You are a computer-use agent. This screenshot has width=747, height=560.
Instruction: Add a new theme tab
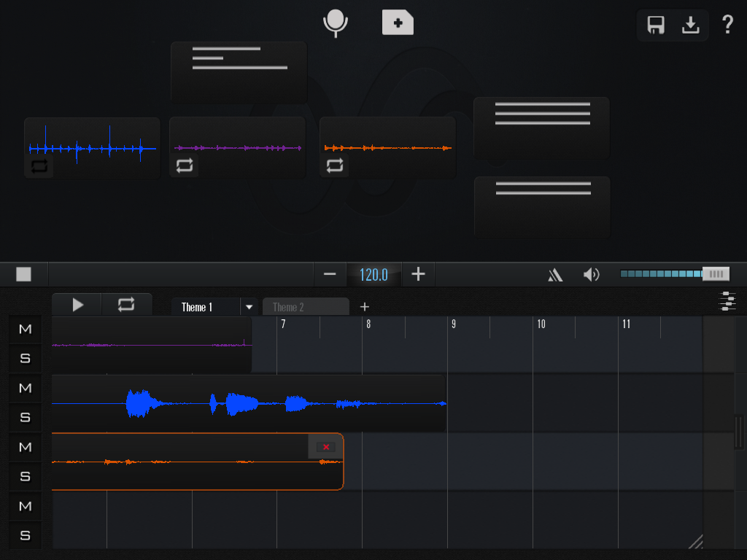click(365, 307)
